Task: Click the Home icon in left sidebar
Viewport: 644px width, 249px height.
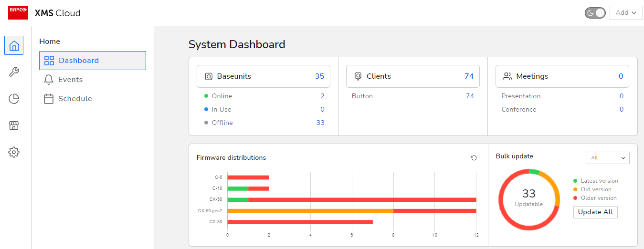Action: 14,46
